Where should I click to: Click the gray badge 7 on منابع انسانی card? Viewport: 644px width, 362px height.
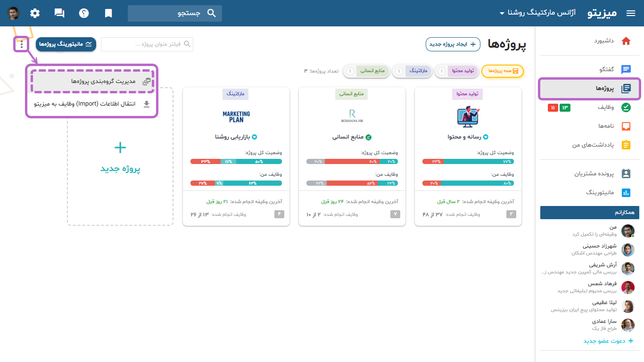pos(395,214)
